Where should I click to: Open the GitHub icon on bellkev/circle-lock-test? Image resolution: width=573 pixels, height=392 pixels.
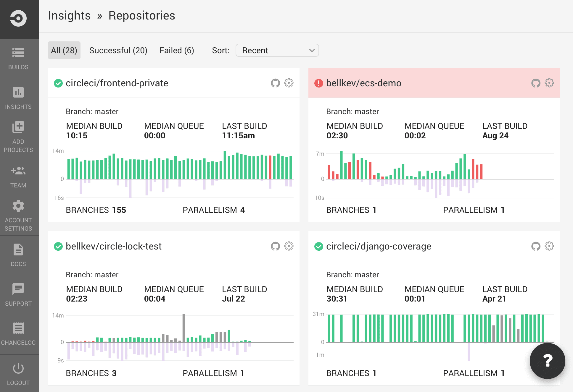point(275,246)
